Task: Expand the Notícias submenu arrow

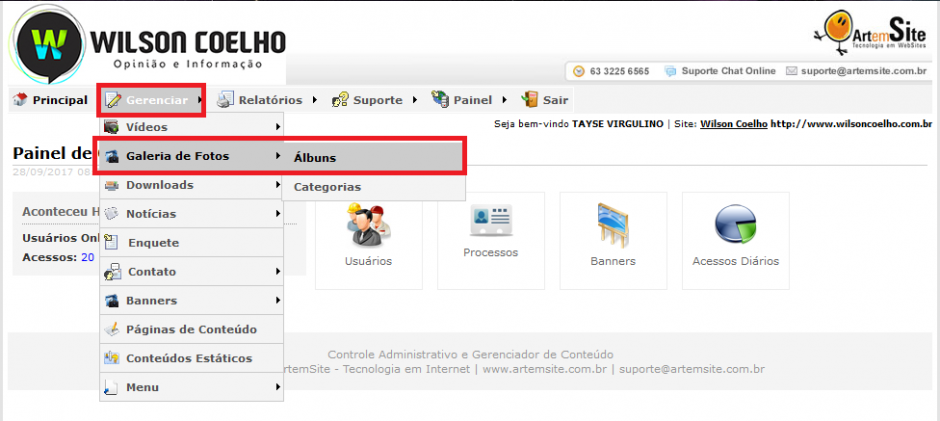Action: (x=278, y=213)
